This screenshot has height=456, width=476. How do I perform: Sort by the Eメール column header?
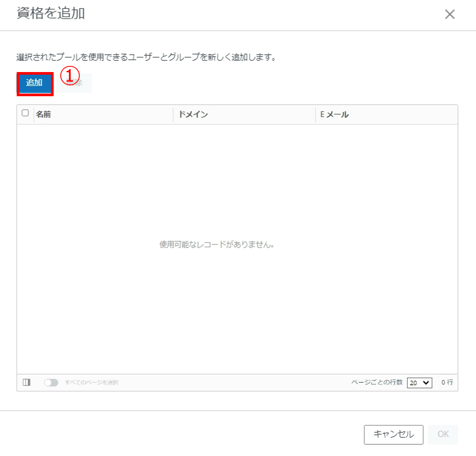click(334, 115)
